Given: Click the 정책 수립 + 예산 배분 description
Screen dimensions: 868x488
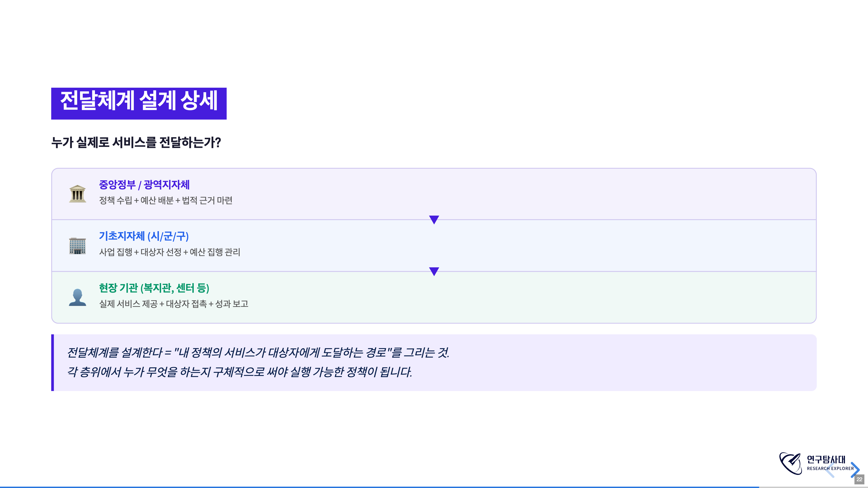Looking at the screenshot, I should (x=165, y=200).
